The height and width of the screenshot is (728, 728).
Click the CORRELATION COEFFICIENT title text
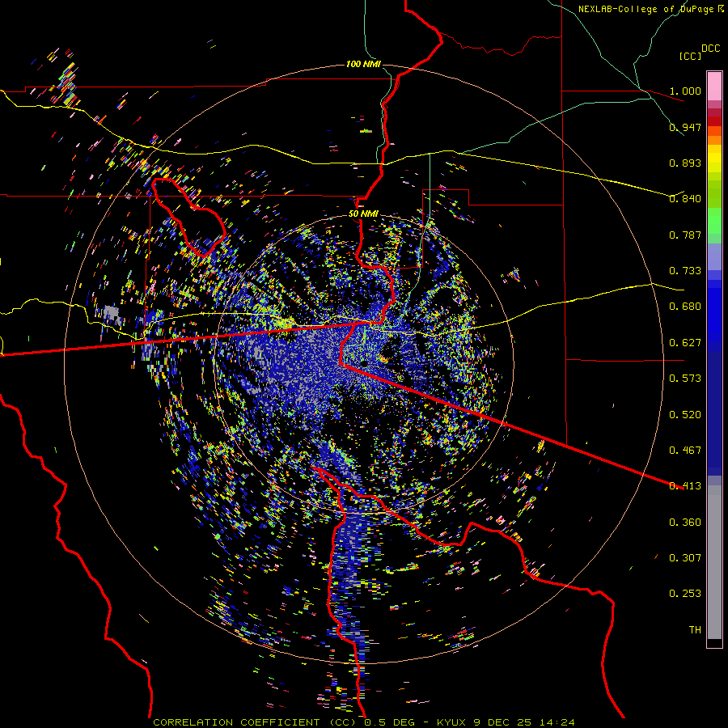point(236,722)
